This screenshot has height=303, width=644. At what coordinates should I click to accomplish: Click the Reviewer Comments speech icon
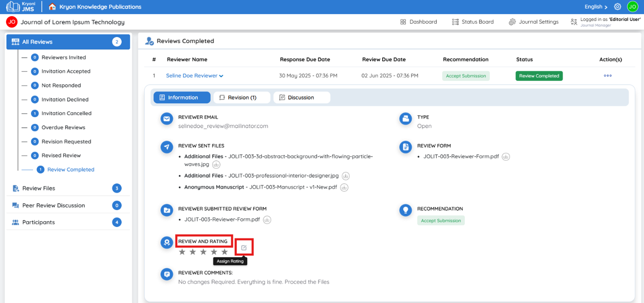(x=167, y=274)
